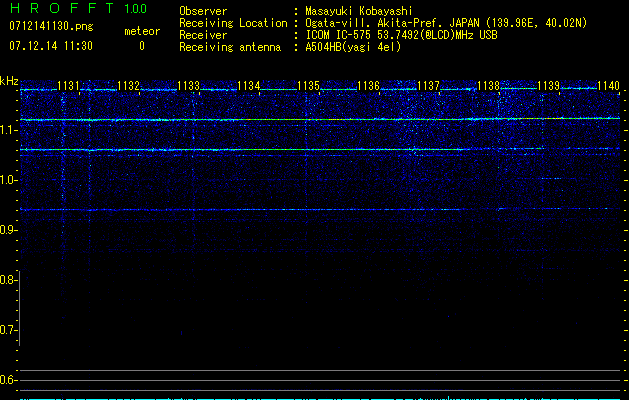Viewport: 629px width, 400px height.
Task: Select the filename 0712141130.png
Action: [x=51, y=26]
